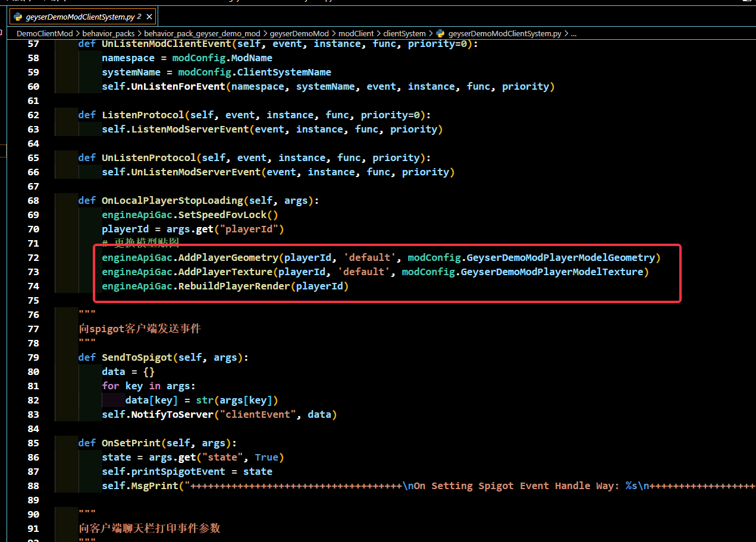Select the geyserDemoModClientSystem.py editor tab
This screenshot has height=542, width=756.
pos(83,17)
